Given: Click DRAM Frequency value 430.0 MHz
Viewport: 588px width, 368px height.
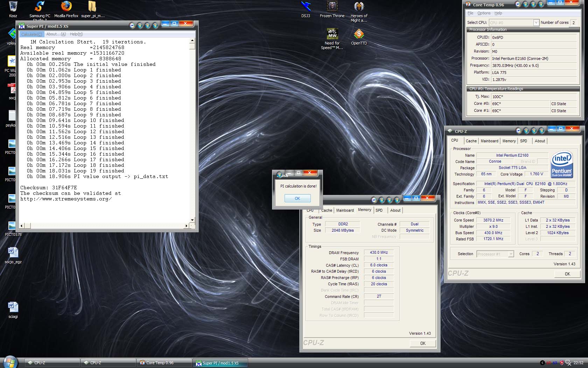Looking at the screenshot, I should coord(379,252).
